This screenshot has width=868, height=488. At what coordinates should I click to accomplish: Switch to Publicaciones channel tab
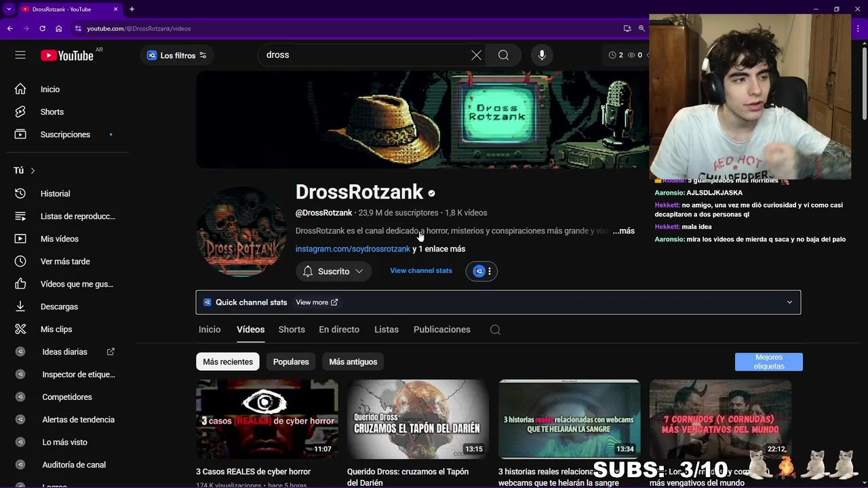(x=441, y=329)
